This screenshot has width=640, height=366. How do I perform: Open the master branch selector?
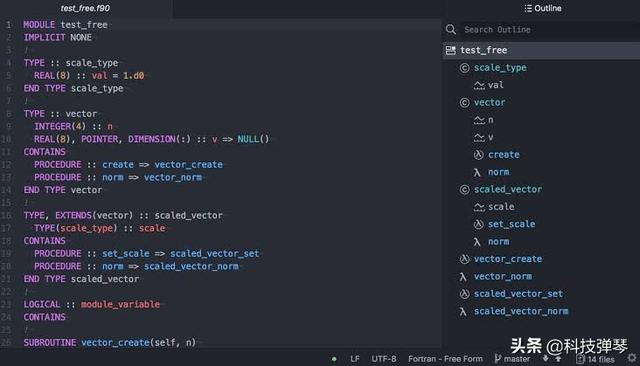517,359
